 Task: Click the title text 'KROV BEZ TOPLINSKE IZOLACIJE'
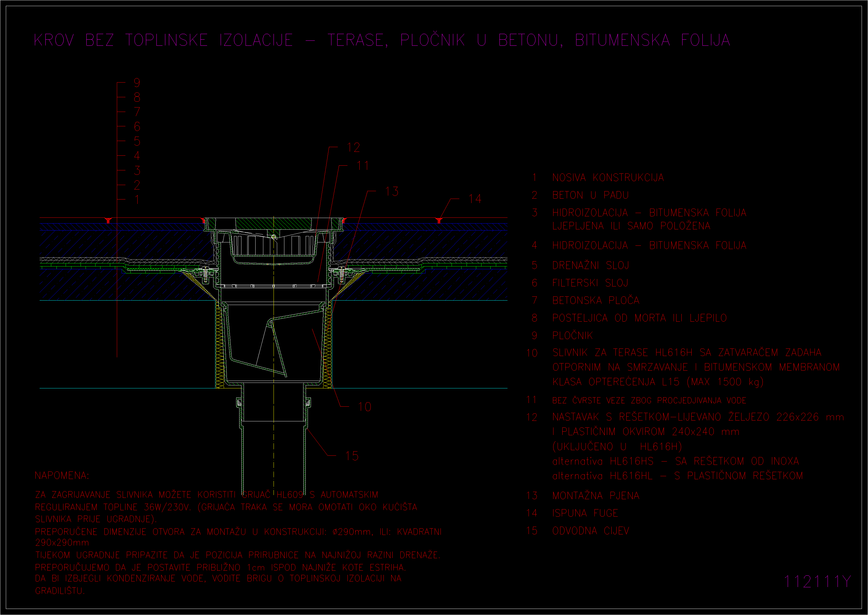[x=163, y=40]
